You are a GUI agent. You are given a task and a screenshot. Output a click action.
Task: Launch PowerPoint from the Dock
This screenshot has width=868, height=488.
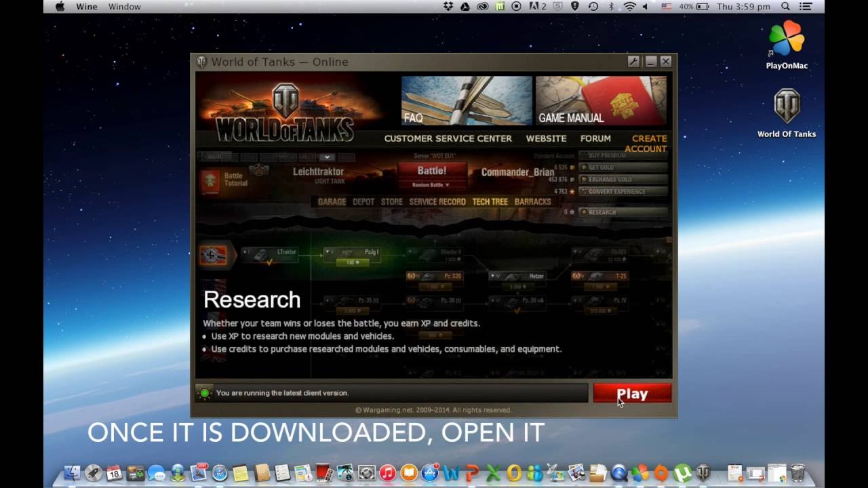(x=472, y=473)
